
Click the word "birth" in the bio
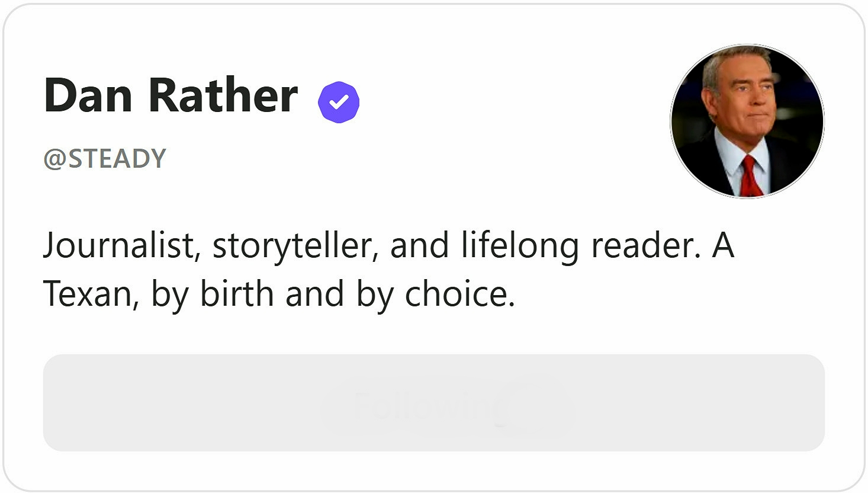(237, 294)
